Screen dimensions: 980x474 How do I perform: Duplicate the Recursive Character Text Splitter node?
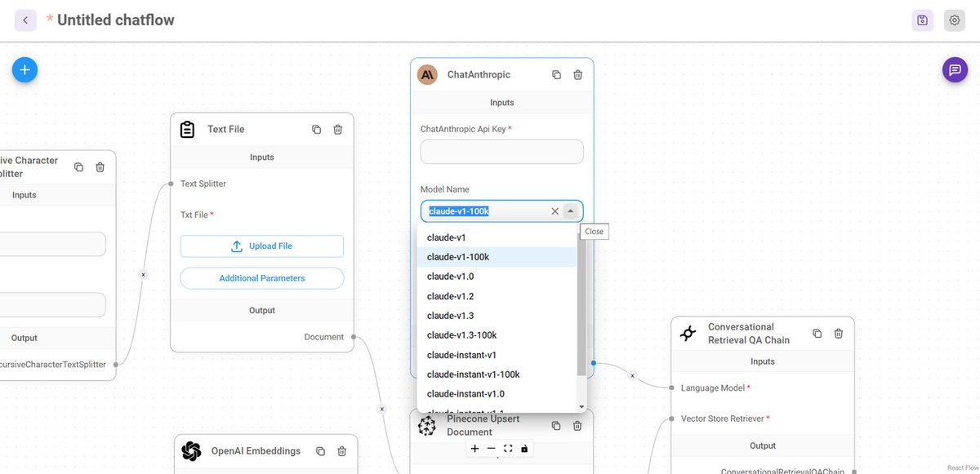point(78,167)
